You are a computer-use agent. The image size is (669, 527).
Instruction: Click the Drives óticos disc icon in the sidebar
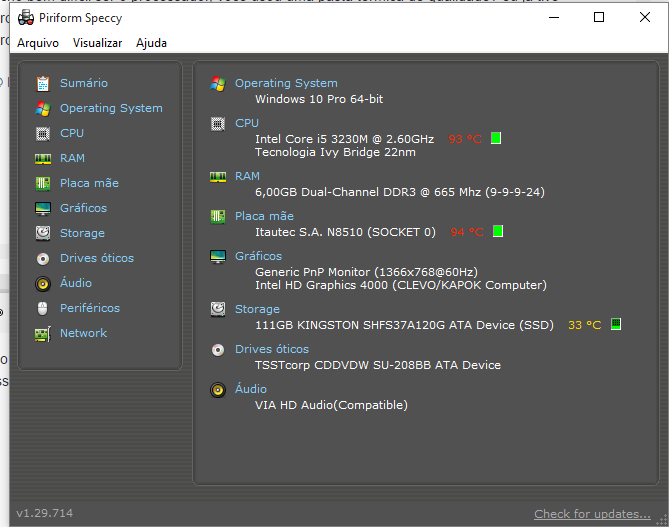[42, 258]
